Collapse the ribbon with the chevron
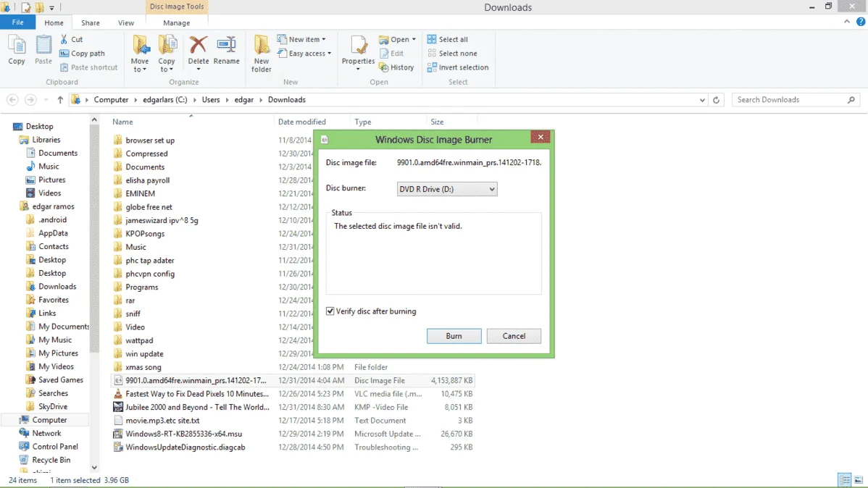The image size is (868, 488). coord(847,22)
